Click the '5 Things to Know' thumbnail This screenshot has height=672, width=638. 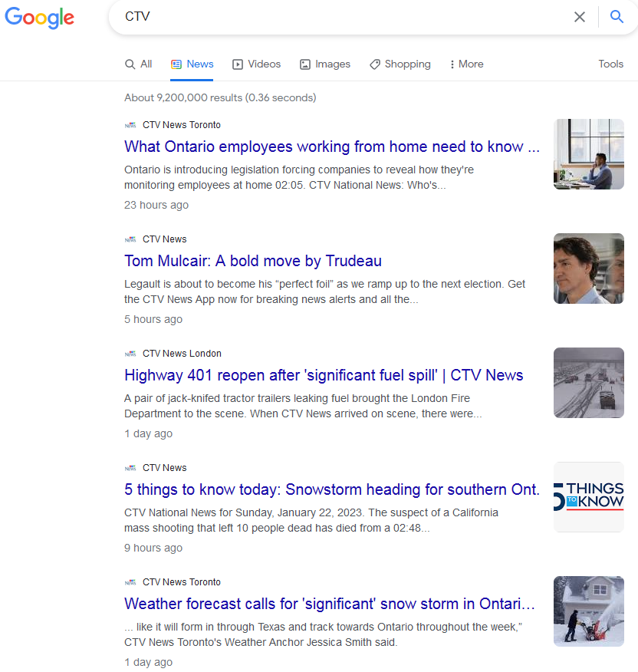click(588, 497)
